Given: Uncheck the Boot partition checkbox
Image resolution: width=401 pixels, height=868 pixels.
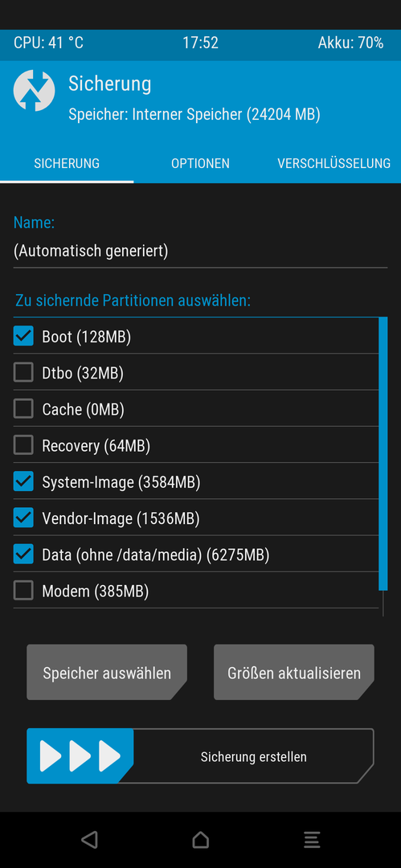Looking at the screenshot, I should tap(23, 335).
